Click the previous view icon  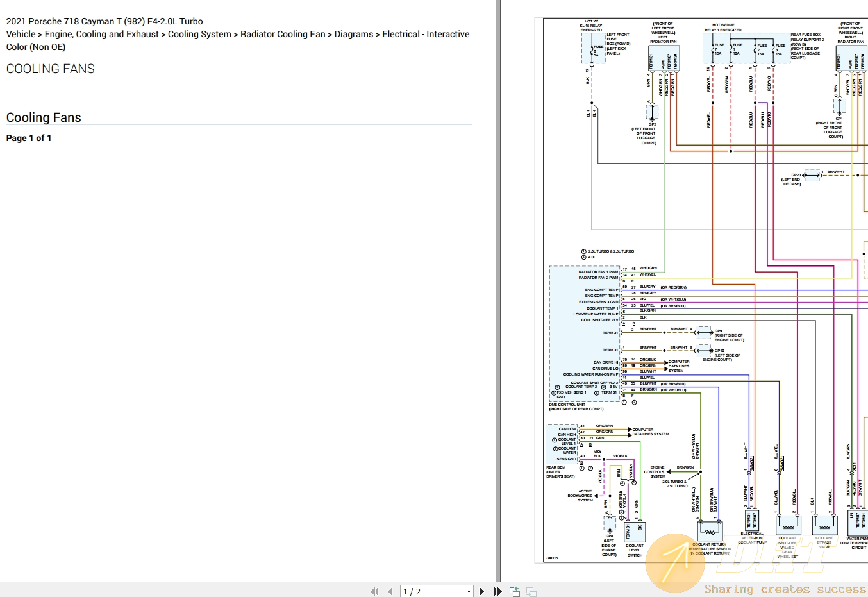514,591
